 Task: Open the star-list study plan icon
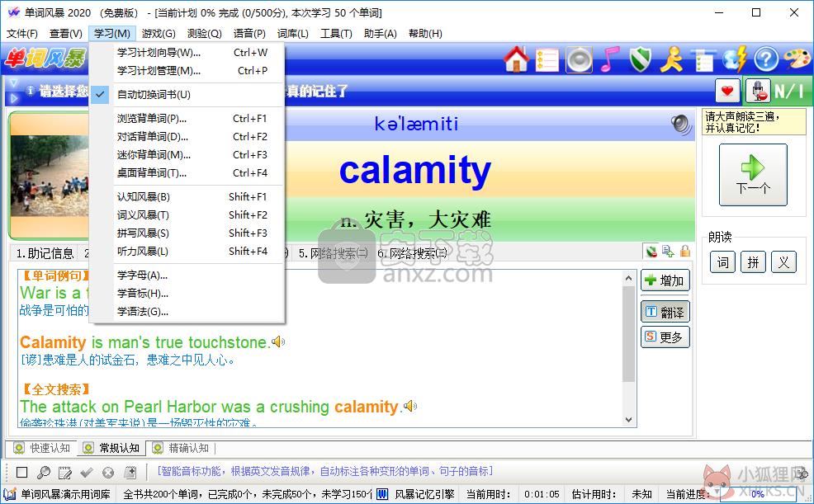tap(547, 59)
